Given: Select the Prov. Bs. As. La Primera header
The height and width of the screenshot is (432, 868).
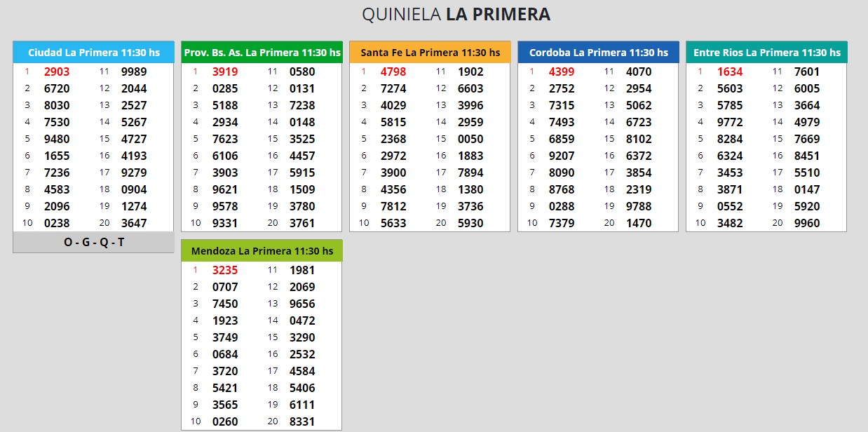Looking at the screenshot, I should coord(262,53).
